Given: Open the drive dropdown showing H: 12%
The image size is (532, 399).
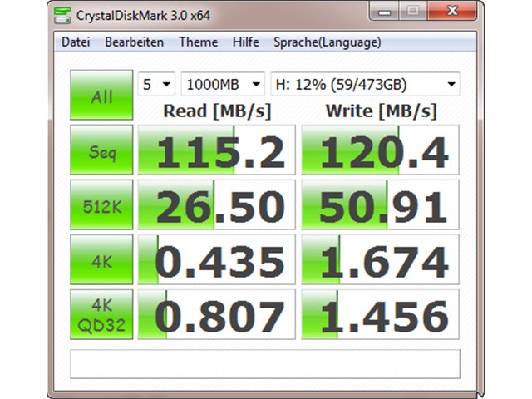Looking at the screenshot, I should (x=366, y=84).
